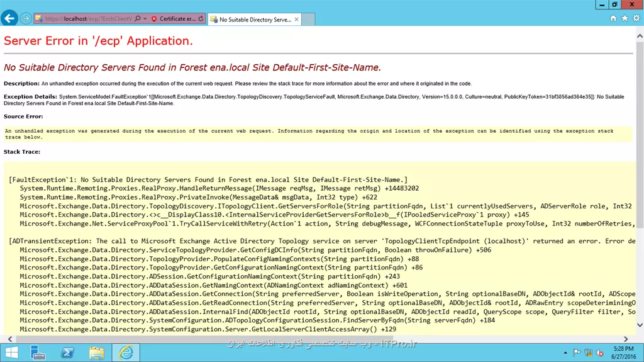Click the 'FindServerByFqdn' stack line
644x362 pixels.
257,320
